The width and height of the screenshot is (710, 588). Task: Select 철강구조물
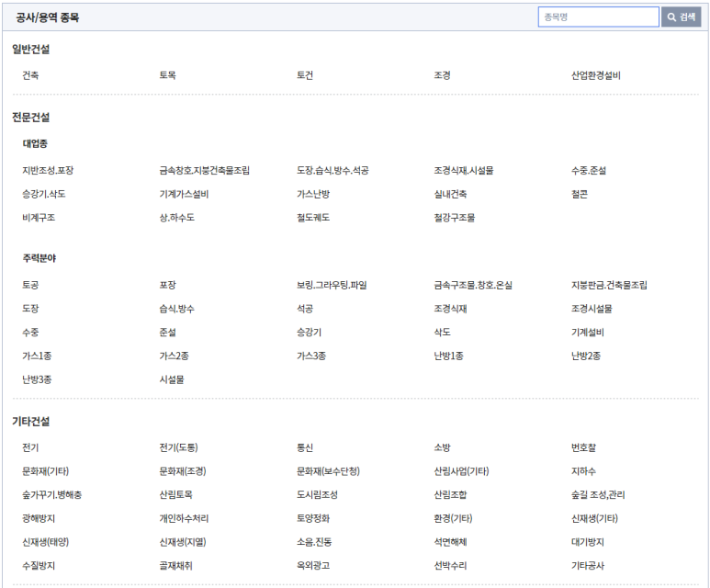454,218
